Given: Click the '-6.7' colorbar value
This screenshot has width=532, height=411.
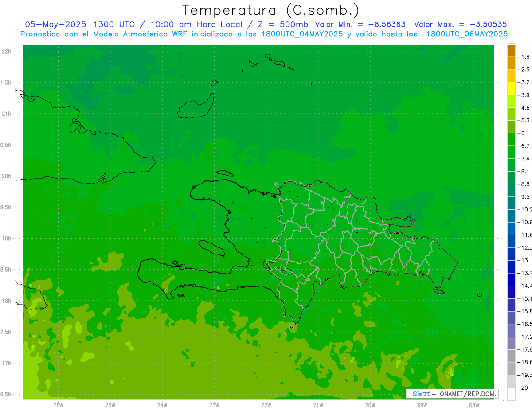Looking at the screenshot, I should coord(524,146).
